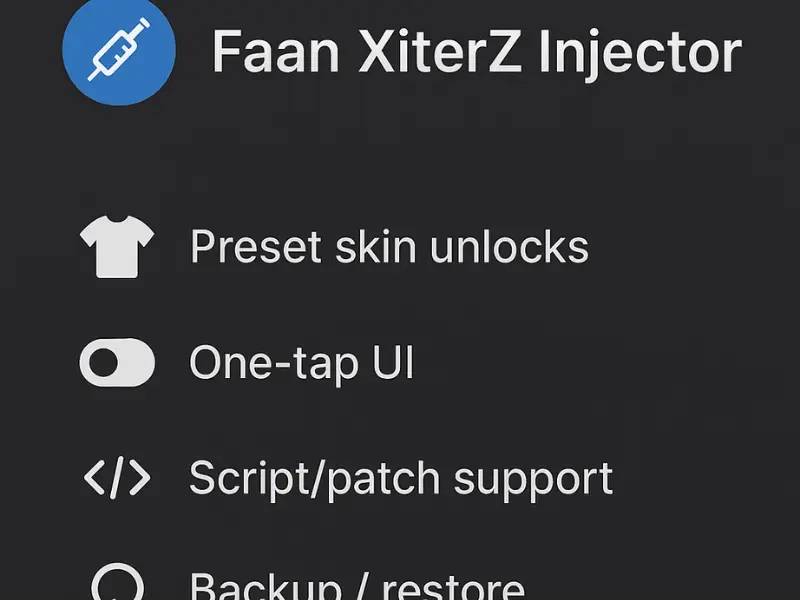Choose the One-tap UI label

click(x=301, y=363)
